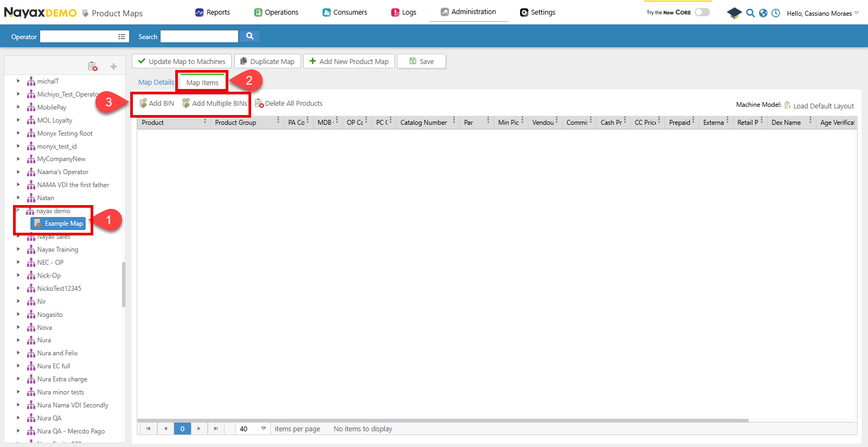Open the Settings menu
This screenshot has height=447, width=868.
click(538, 12)
